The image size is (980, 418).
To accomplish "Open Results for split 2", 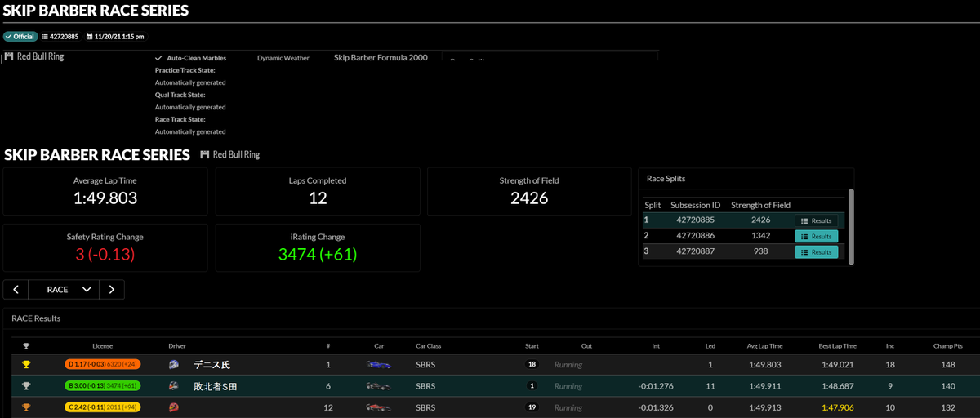I will [x=816, y=236].
